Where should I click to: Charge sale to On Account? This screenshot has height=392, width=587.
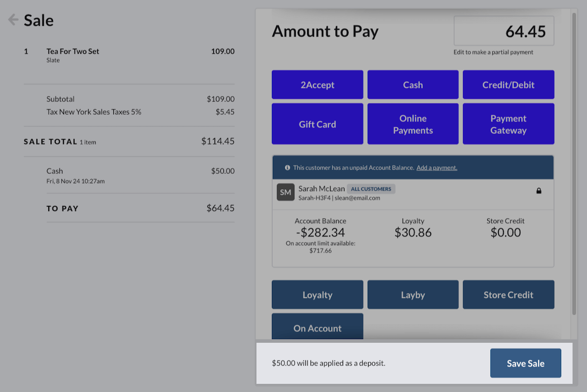pos(317,328)
